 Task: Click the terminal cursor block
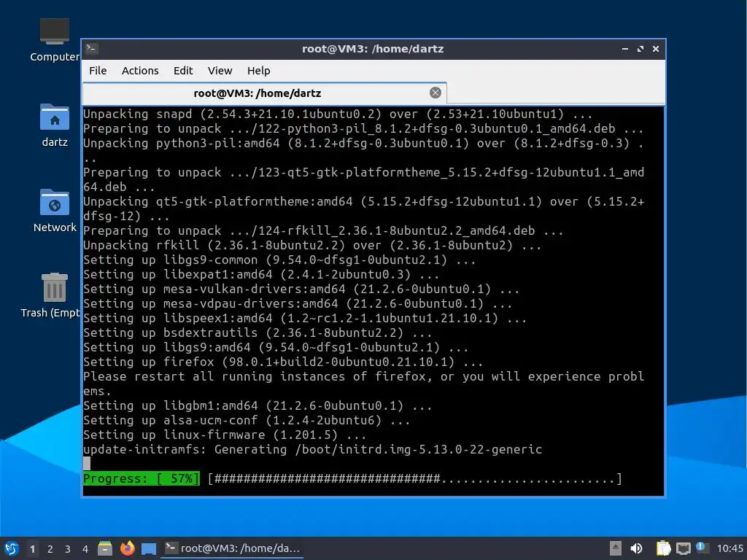pyautogui.click(x=87, y=463)
